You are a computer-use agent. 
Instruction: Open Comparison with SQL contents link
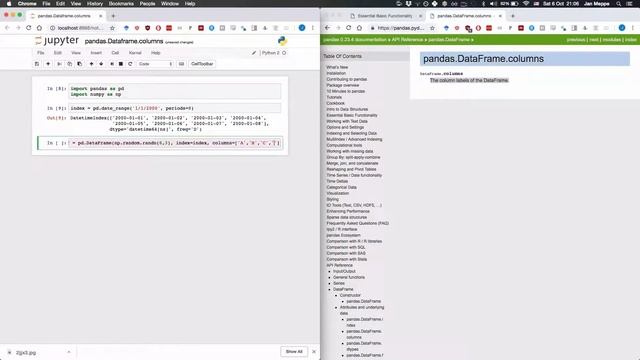(346, 247)
